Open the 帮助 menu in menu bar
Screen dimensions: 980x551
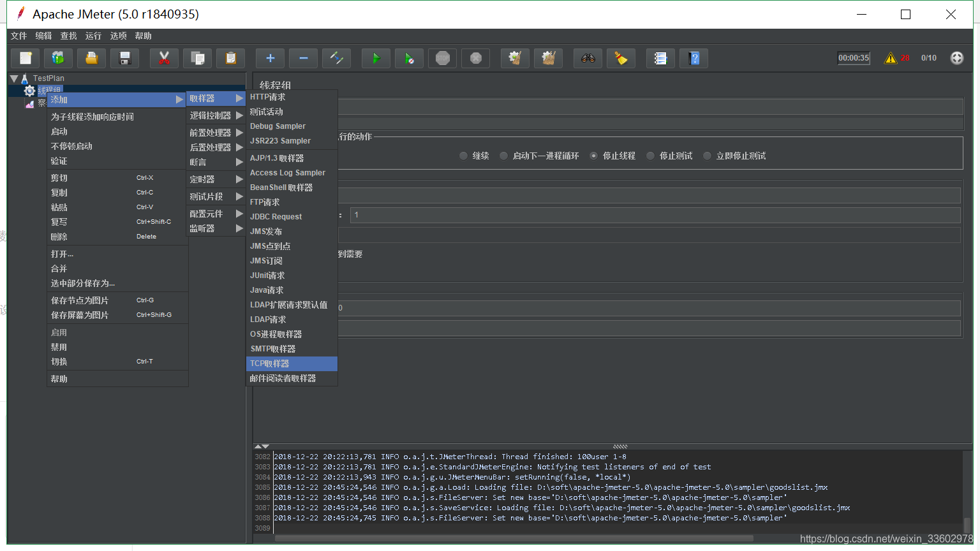144,36
